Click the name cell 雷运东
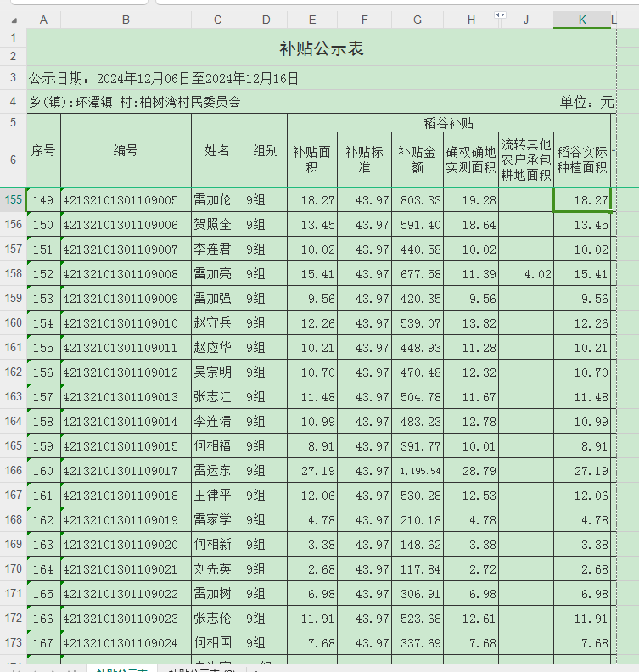This screenshot has width=639, height=672. pos(217,471)
